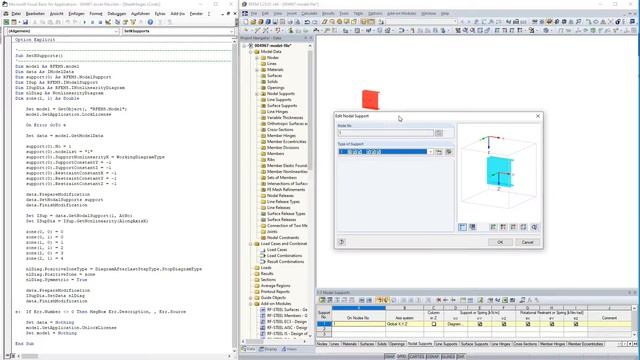The width and height of the screenshot is (640, 360).
Task: Click the Undo arrow in RFEM toolbar
Action: point(307,22)
